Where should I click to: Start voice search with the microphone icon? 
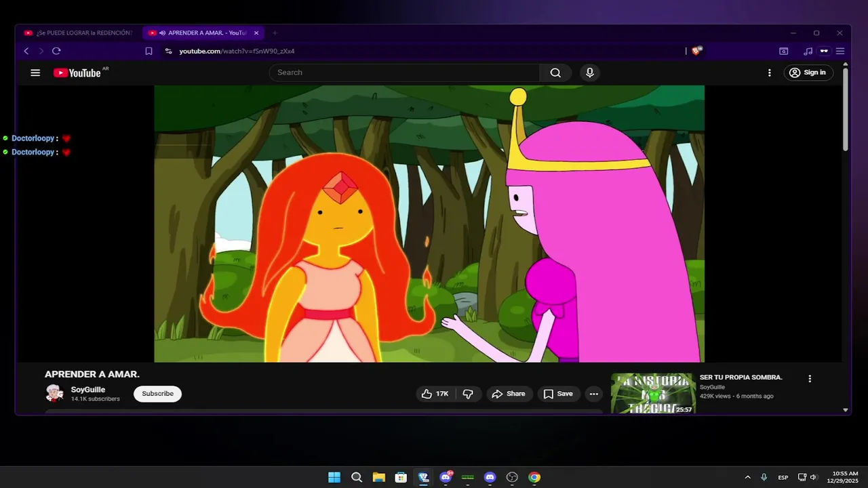pyautogui.click(x=590, y=73)
